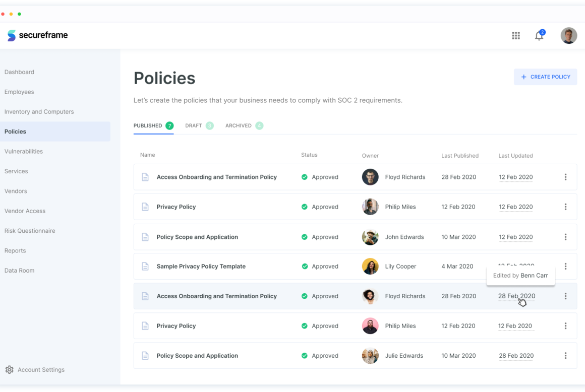Click document icon of Julie Edwards' policy row
This screenshot has width=585, height=392.
(x=145, y=356)
